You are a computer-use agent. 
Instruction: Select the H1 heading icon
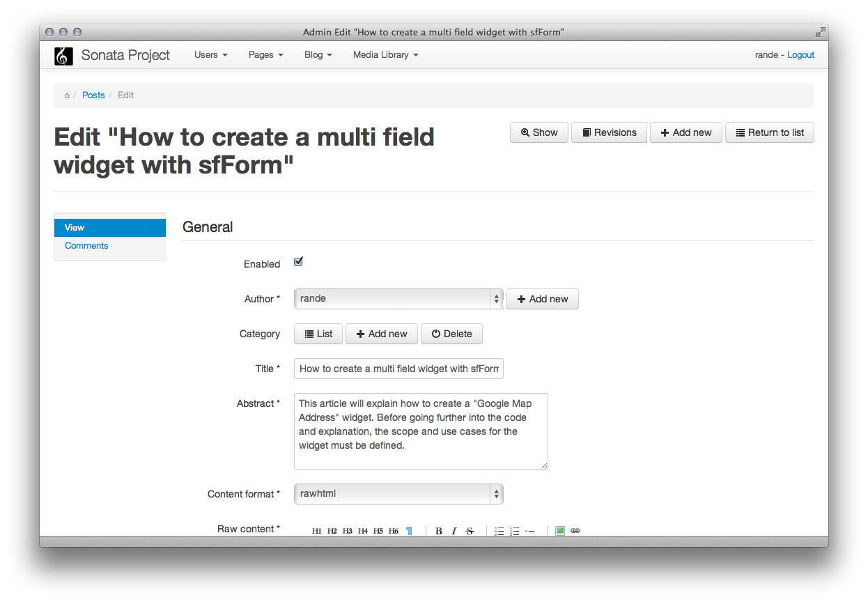click(317, 531)
